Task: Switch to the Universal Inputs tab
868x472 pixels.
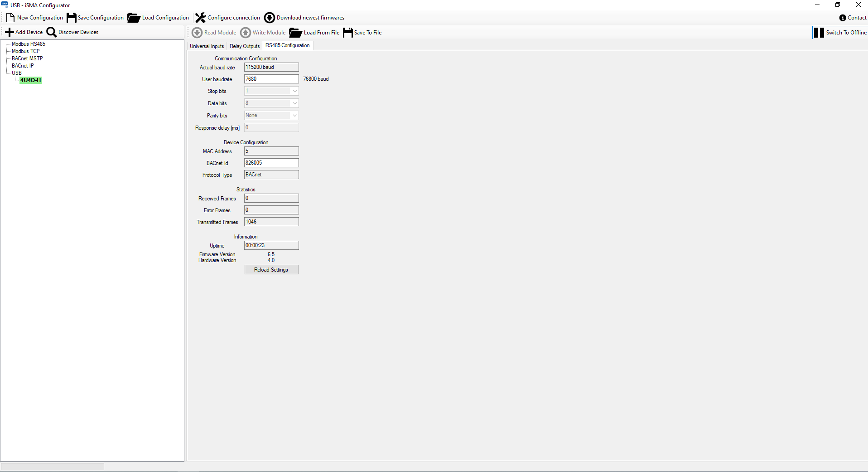Action: coord(207,46)
